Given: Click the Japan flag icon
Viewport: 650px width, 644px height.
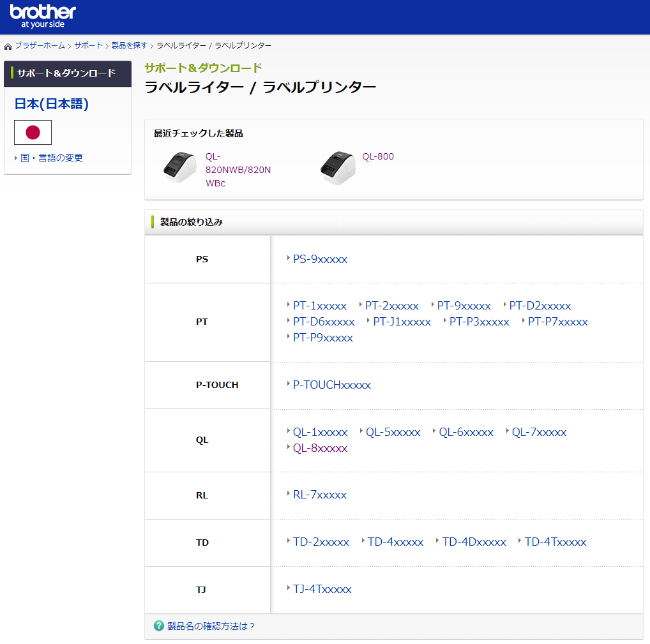Looking at the screenshot, I should point(33,132).
